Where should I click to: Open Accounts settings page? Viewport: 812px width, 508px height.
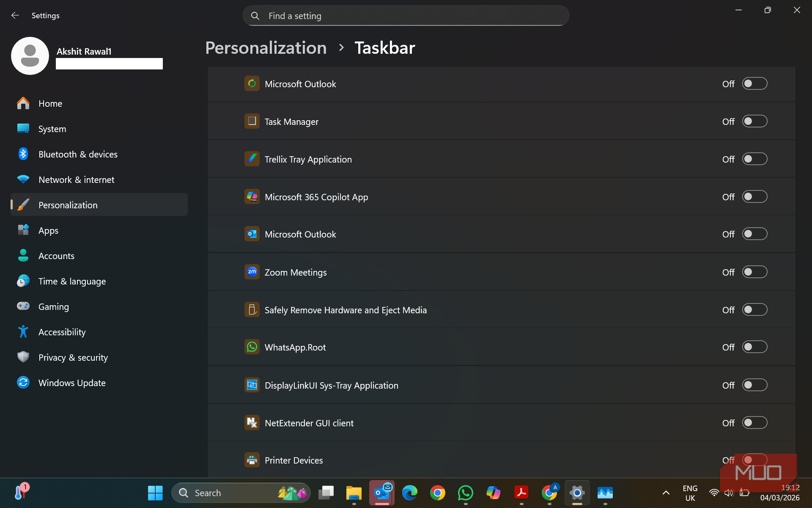tap(99, 256)
